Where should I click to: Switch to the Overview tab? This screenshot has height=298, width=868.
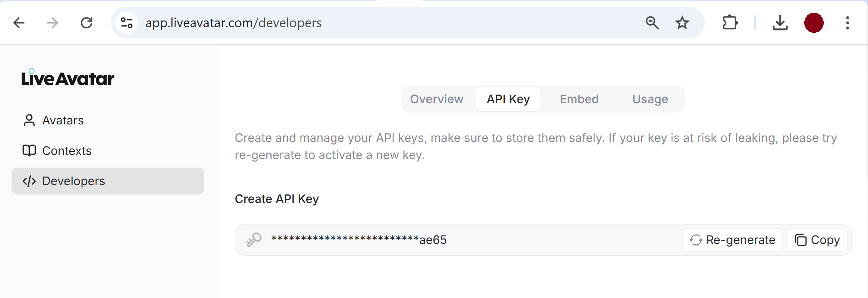437,99
